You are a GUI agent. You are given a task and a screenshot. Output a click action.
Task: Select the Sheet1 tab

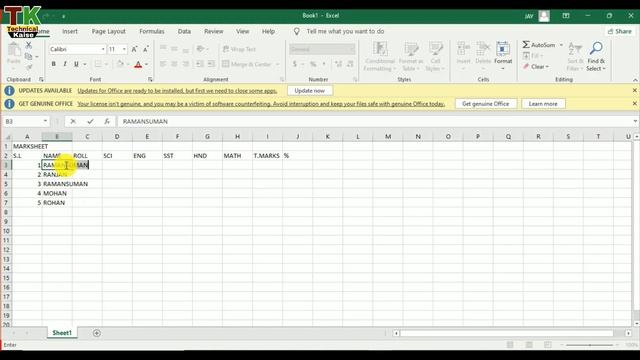coord(62,333)
